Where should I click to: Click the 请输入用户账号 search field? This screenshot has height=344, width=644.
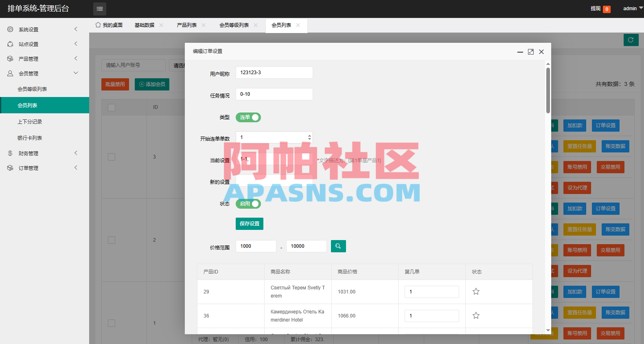coord(134,65)
